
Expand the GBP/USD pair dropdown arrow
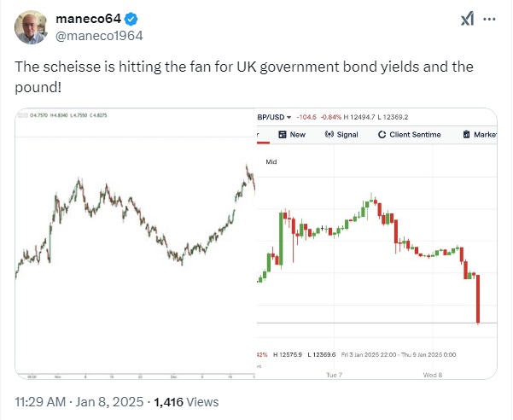pyautogui.click(x=289, y=117)
